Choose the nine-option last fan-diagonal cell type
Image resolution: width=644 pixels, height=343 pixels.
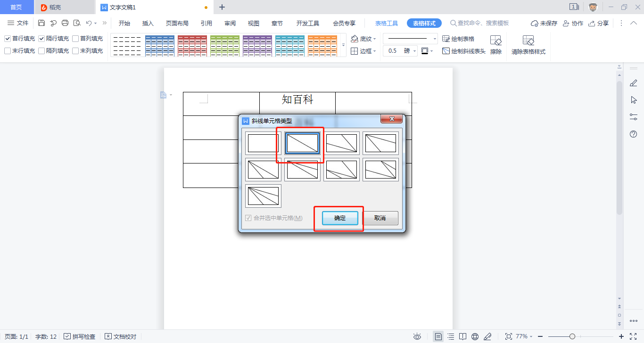pos(263,196)
